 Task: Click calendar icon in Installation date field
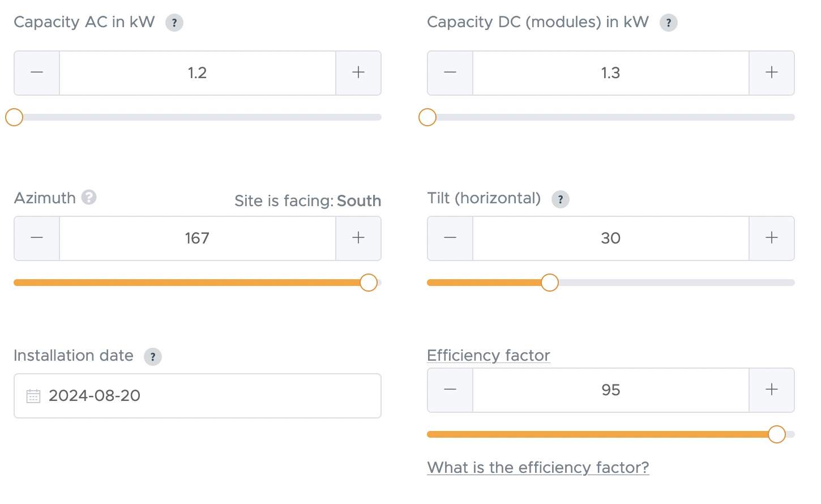pyautogui.click(x=33, y=396)
